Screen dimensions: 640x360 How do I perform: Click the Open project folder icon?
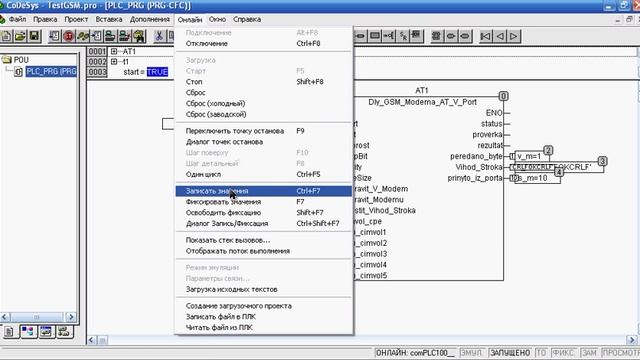coord(20,36)
